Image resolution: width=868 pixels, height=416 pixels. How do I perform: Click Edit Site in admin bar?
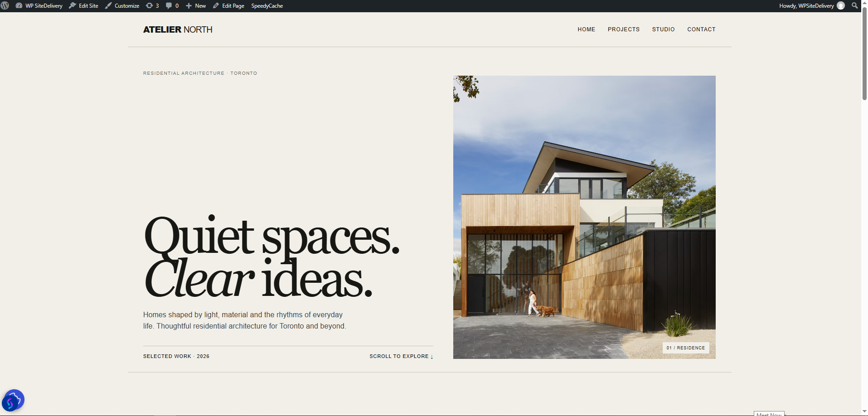click(84, 6)
